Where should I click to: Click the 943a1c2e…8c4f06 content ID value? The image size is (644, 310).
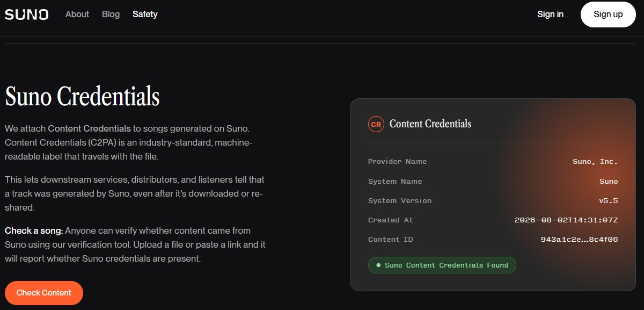[x=579, y=240]
